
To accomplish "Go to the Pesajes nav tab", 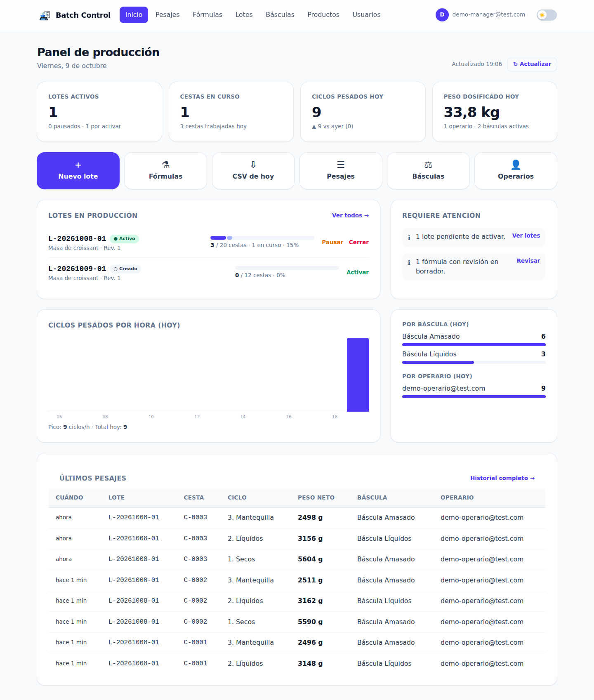I will tap(167, 15).
